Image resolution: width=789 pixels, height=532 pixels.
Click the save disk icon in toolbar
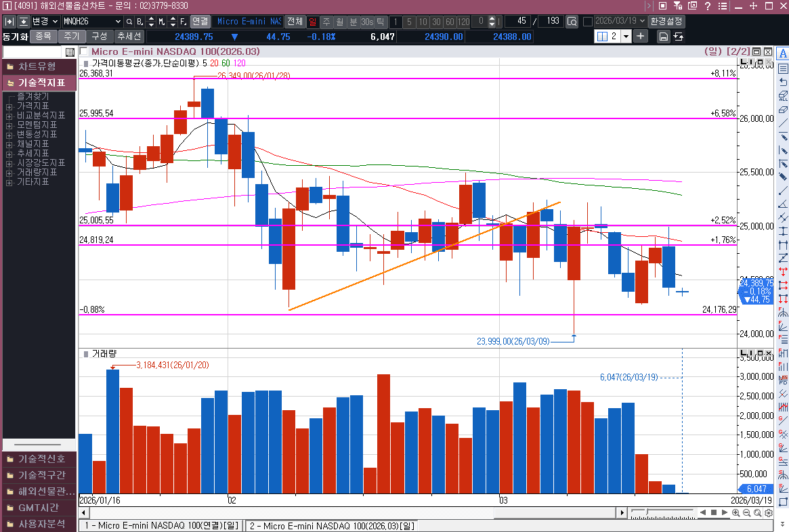tap(663, 37)
